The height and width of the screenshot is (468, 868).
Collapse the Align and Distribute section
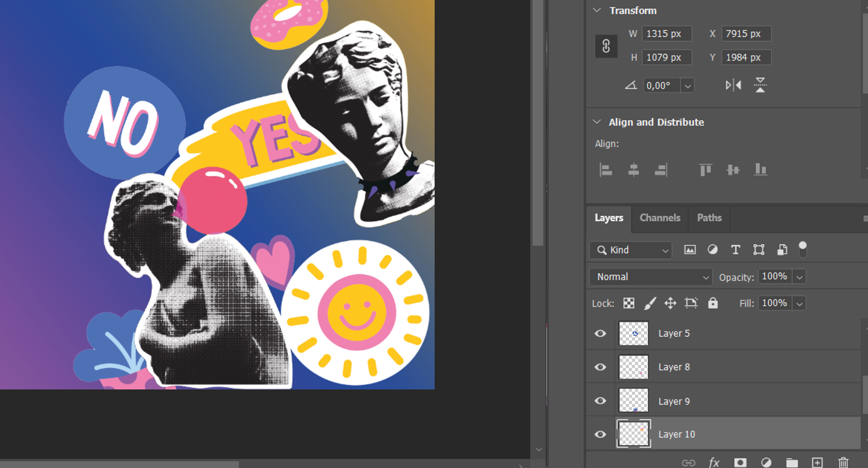click(597, 122)
